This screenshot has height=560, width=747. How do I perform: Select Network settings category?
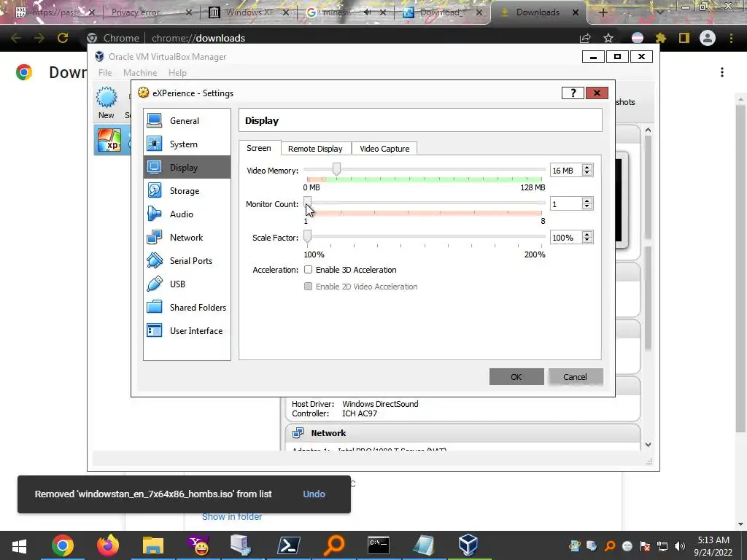[x=187, y=238]
